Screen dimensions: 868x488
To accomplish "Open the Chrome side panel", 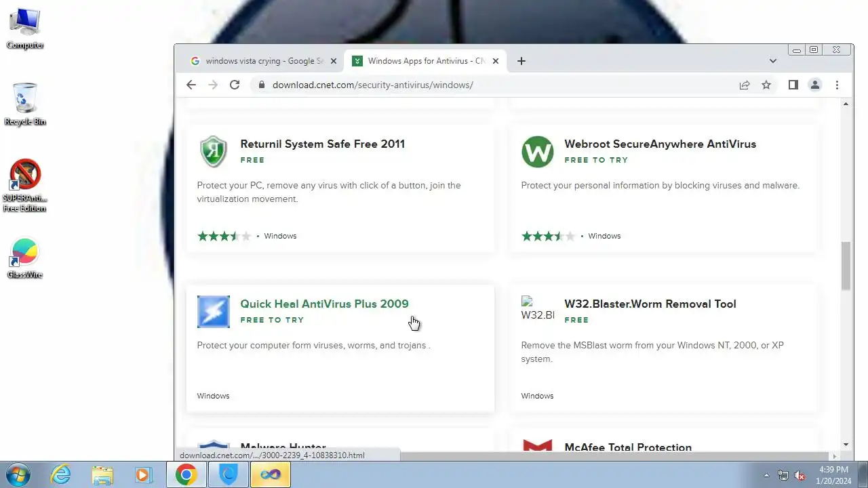I will (793, 85).
